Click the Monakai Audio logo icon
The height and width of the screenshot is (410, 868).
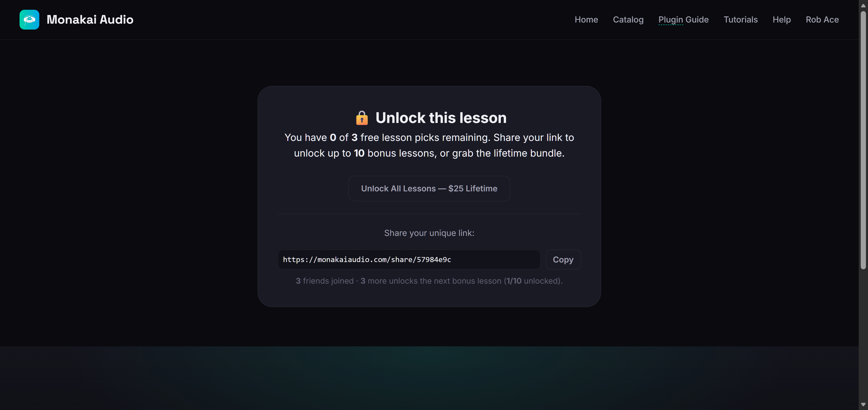(29, 20)
